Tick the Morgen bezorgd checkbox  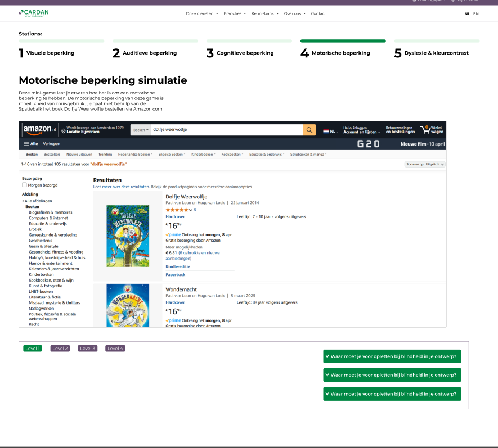(x=24, y=185)
